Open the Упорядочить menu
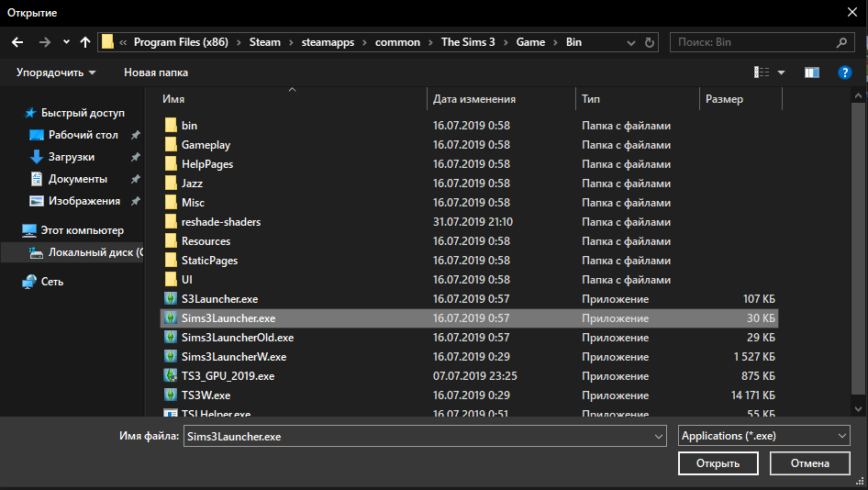 [56, 72]
